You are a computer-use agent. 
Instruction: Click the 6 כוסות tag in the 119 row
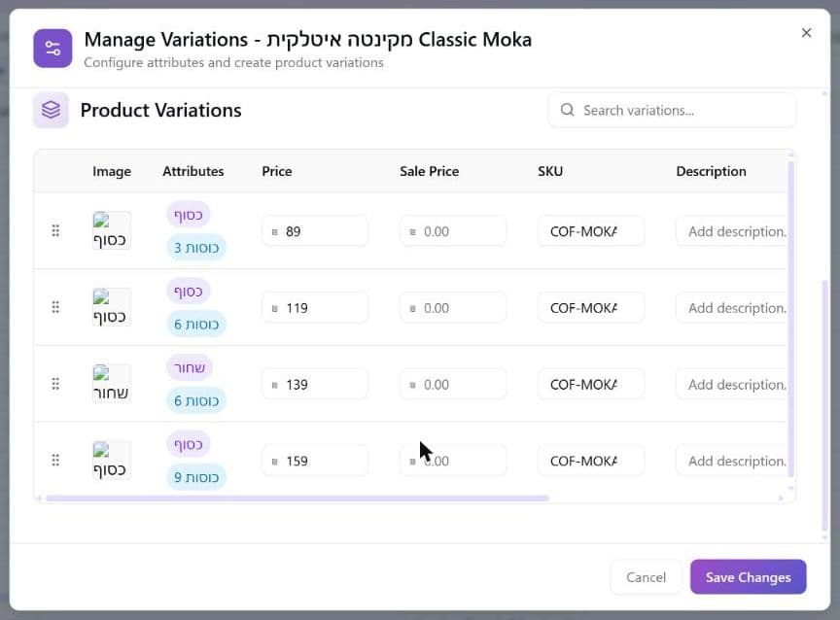[x=196, y=324]
